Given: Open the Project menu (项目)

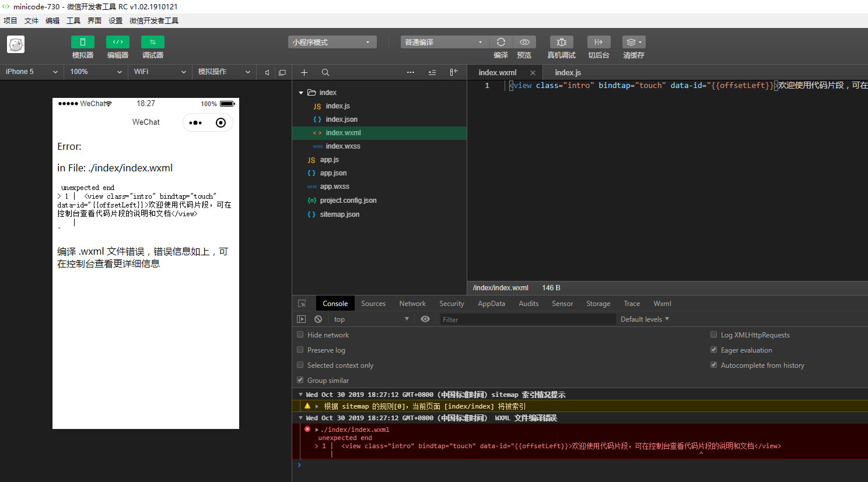Looking at the screenshot, I should pos(10,20).
